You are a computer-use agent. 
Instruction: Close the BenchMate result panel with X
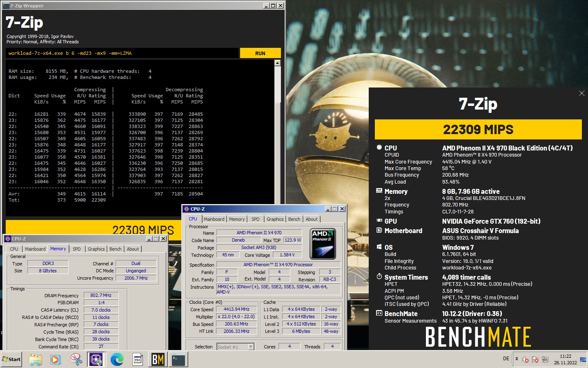tap(582, 93)
